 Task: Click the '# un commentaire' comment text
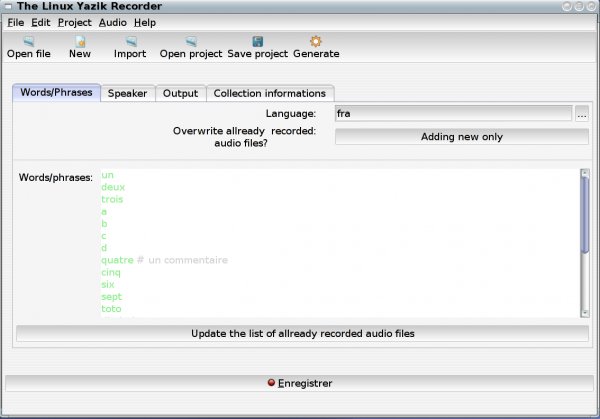coord(183,260)
